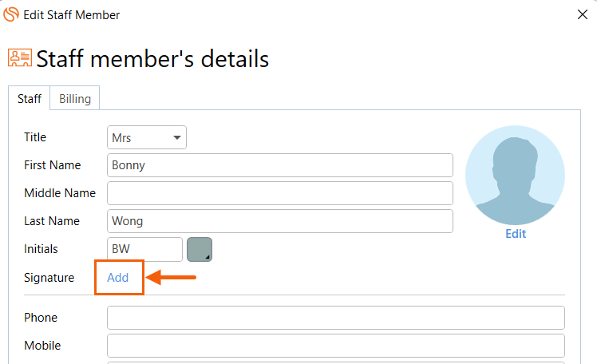The image size is (597, 364).
Task: Click the Add signature link
Action: point(117,278)
